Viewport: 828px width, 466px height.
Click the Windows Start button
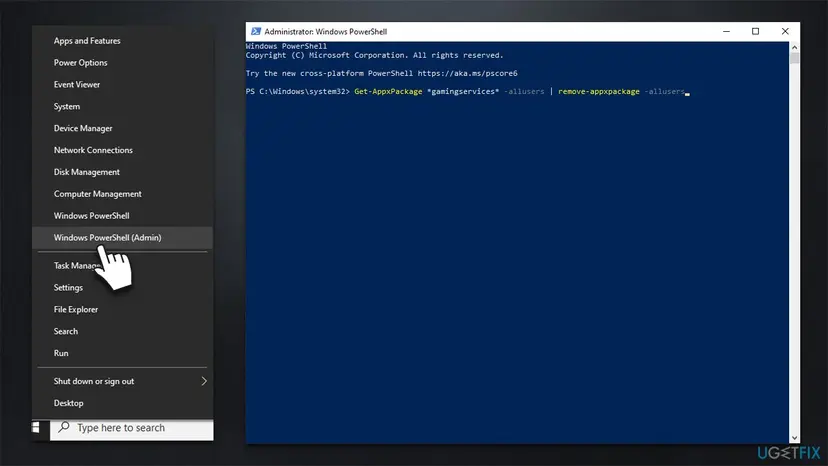point(36,427)
